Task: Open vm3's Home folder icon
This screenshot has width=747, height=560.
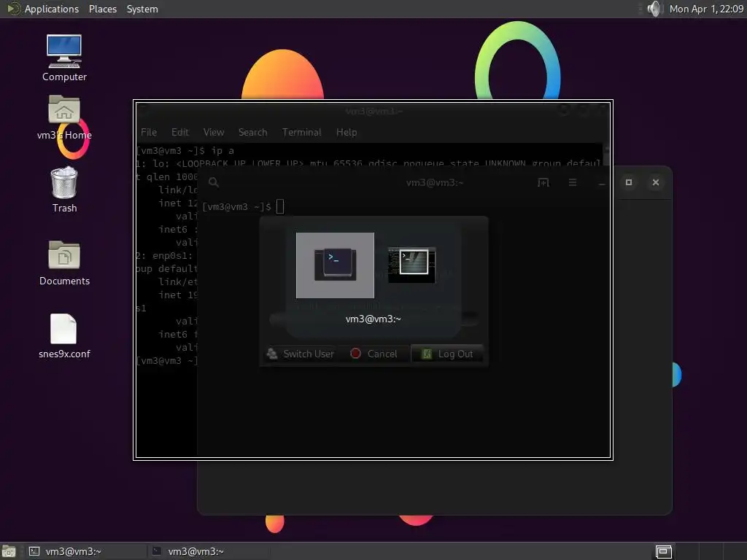Action: 64,117
